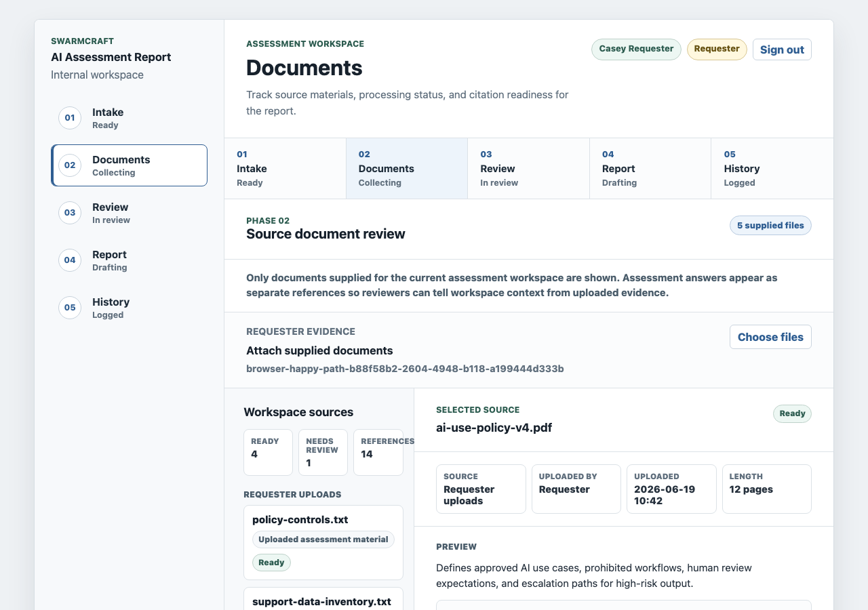Click the Ready badge of selected source
This screenshot has width=868, height=610.
792,413
